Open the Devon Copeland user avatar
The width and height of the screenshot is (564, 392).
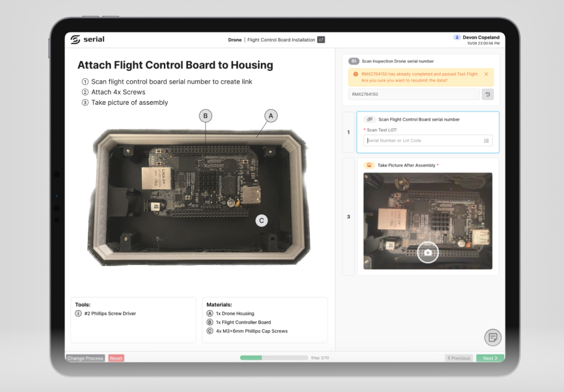tap(457, 37)
